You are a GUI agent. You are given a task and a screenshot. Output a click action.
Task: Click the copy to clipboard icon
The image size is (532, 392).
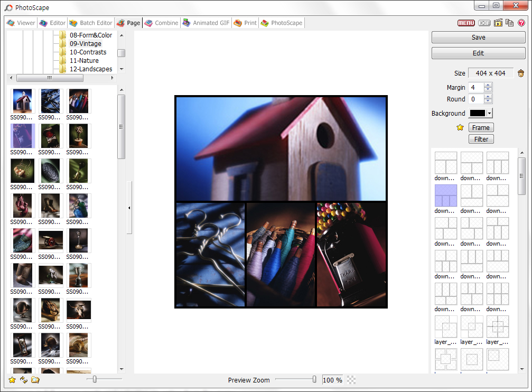[508, 23]
